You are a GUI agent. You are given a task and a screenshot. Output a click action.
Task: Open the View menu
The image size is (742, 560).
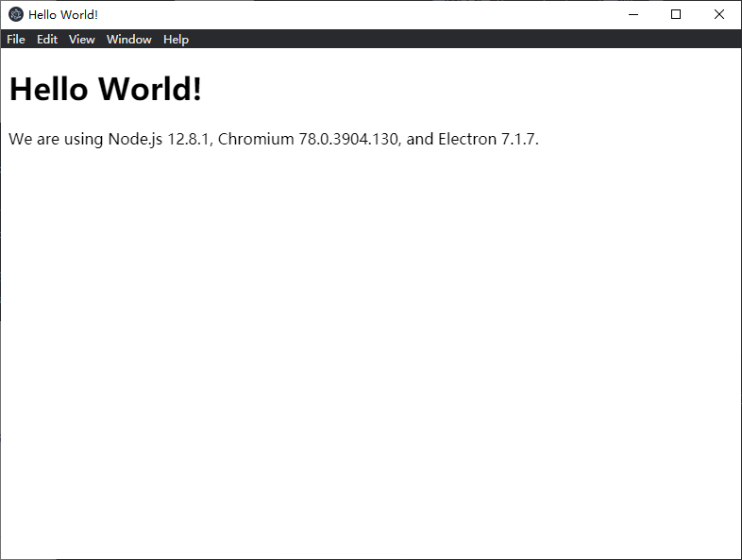[82, 40]
